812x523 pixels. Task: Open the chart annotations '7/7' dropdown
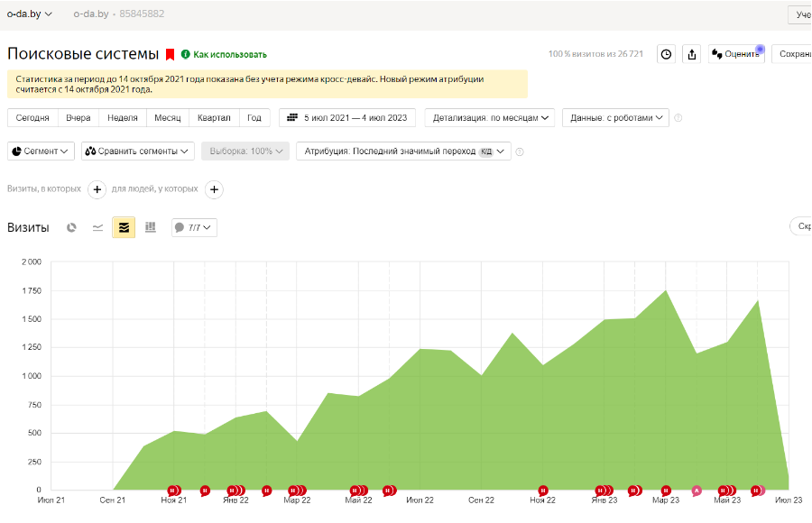click(x=194, y=227)
